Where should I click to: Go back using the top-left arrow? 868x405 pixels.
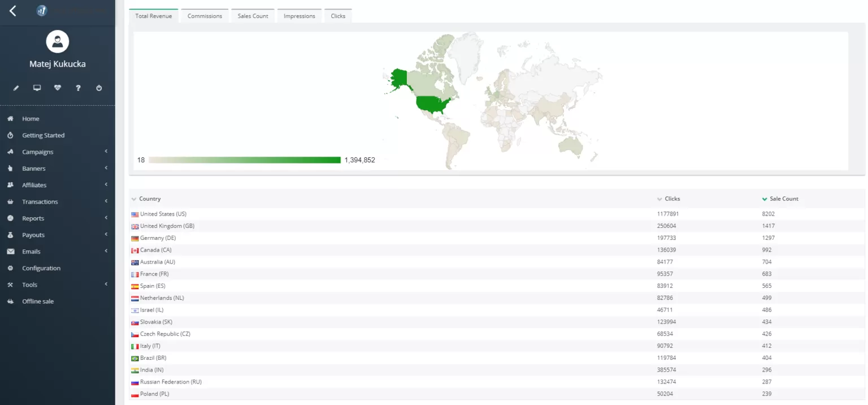[12, 10]
